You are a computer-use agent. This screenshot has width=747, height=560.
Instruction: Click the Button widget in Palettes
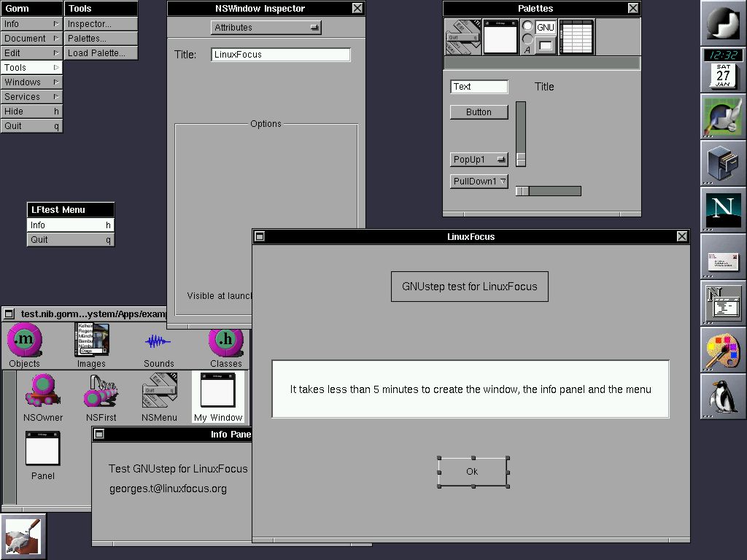pyautogui.click(x=479, y=112)
